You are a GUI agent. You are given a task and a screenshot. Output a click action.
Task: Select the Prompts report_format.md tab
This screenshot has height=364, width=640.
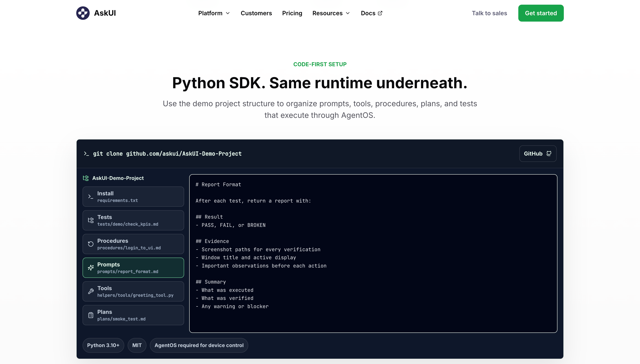(133, 268)
